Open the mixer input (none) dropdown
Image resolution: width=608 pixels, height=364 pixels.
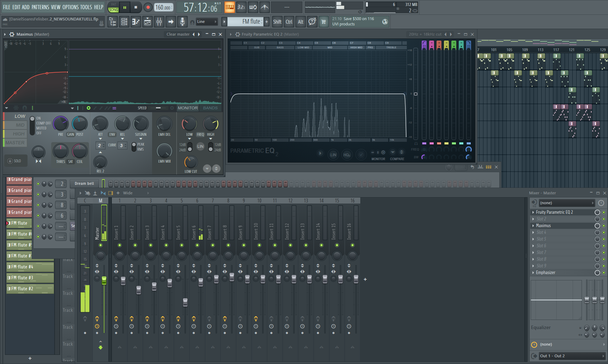[567, 203]
